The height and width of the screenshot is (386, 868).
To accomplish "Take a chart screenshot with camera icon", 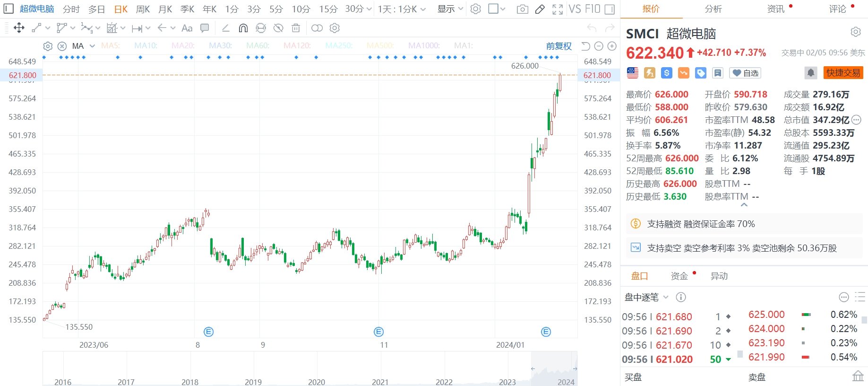I will [x=522, y=9].
